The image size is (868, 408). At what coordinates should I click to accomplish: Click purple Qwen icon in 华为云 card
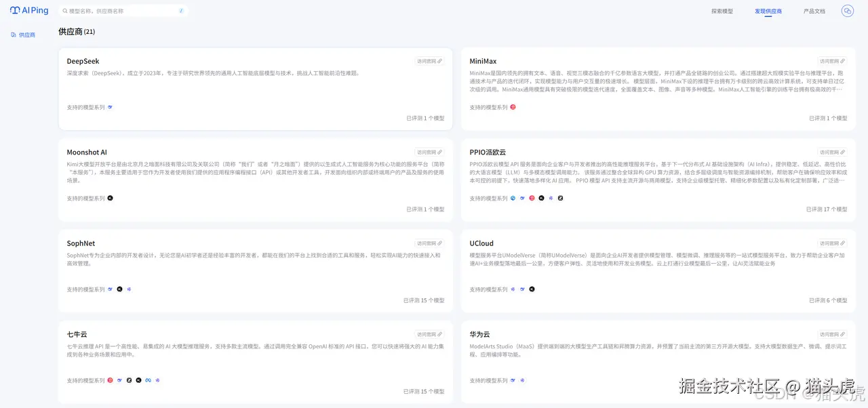pyautogui.click(x=522, y=380)
